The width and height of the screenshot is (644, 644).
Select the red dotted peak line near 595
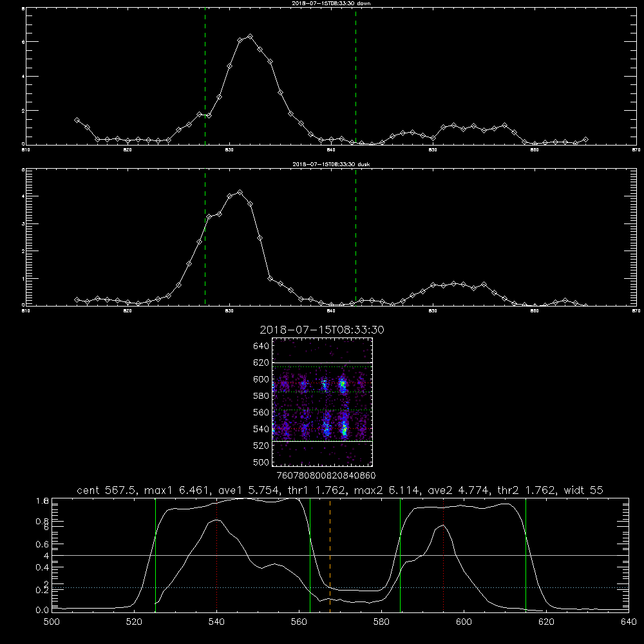[x=444, y=554]
